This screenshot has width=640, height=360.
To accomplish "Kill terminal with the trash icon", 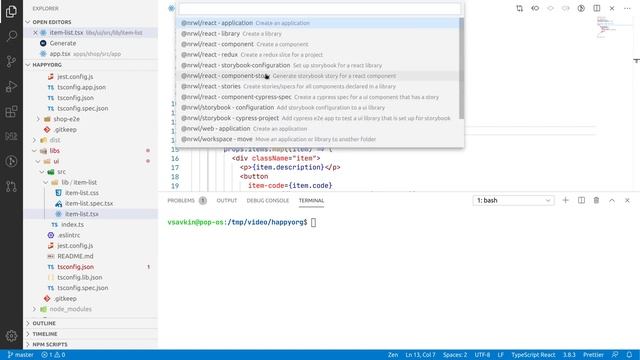I will pos(596,200).
